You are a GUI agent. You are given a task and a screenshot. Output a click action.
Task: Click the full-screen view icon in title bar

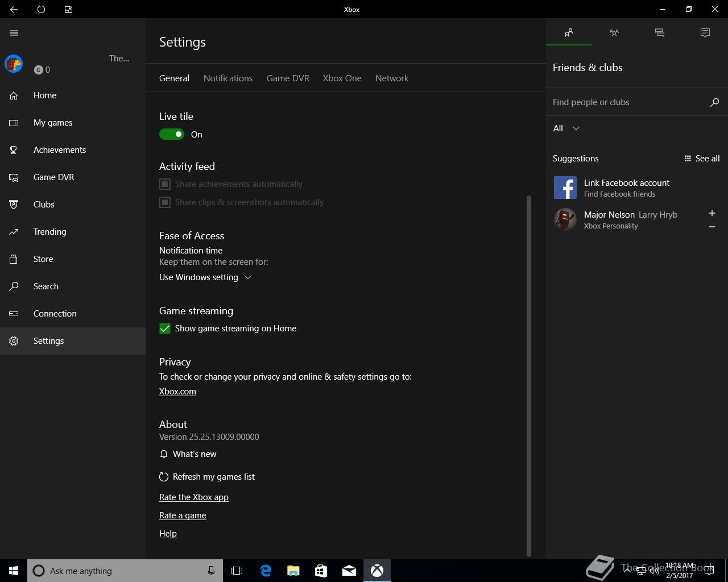tap(68, 9)
